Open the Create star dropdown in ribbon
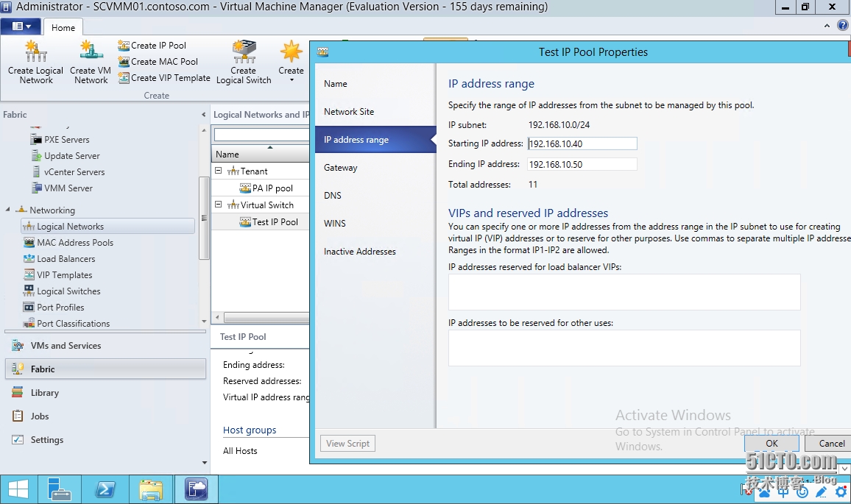Image resolution: width=851 pixels, height=504 pixels. click(292, 62)
